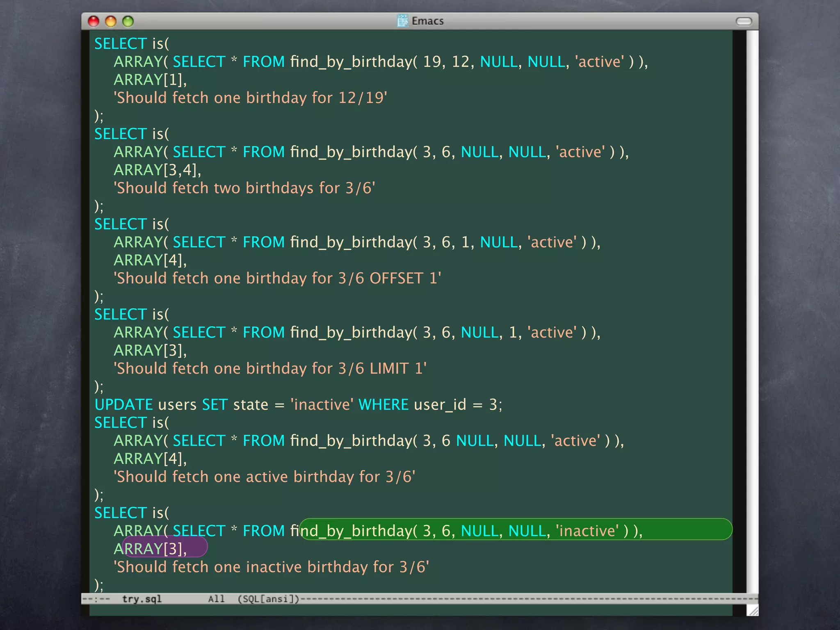
Task: Place cursor on the UPDATE users statement
Action: (298, 404)
